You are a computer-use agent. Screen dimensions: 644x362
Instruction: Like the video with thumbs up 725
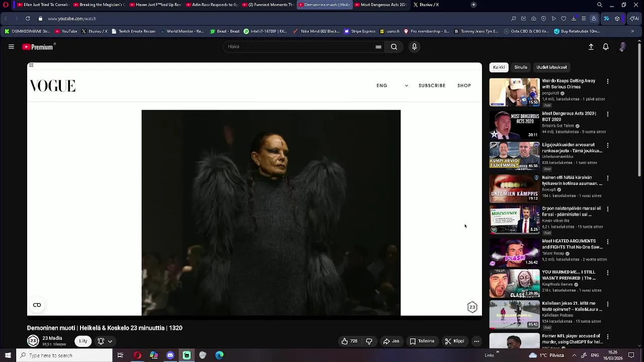click(x=349, y=341)
